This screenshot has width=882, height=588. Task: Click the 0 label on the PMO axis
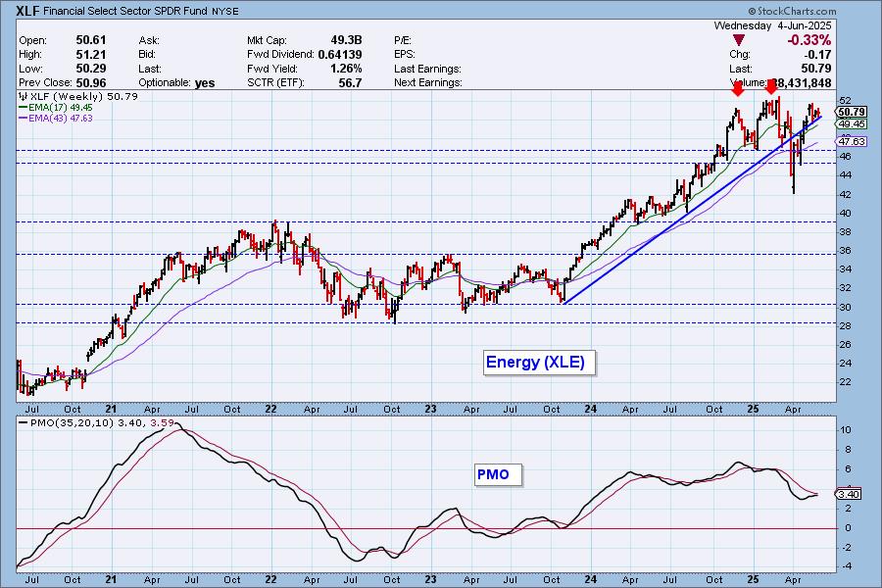click(847, 528)
